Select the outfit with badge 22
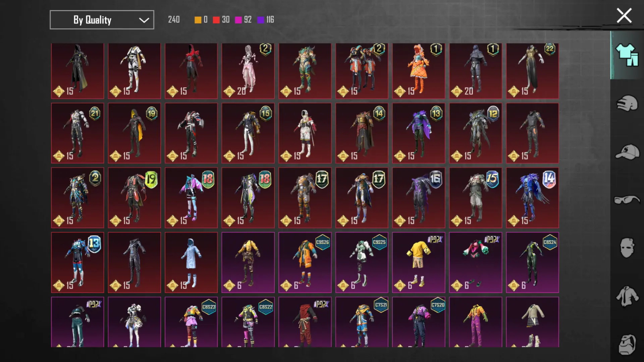The width and height of the screenshot is (644, 362). tap(532, 71)
